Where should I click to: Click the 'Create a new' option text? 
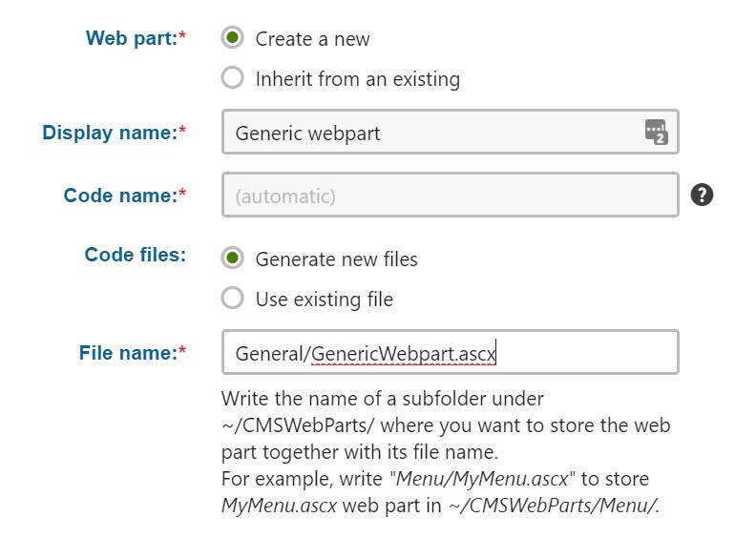point(312,39)
